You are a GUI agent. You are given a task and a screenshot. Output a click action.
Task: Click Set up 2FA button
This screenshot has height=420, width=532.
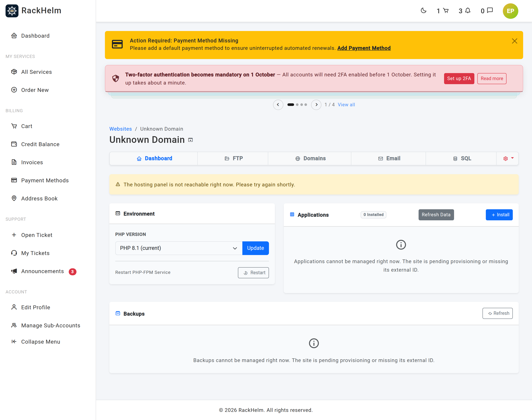[x=459, y=78]
